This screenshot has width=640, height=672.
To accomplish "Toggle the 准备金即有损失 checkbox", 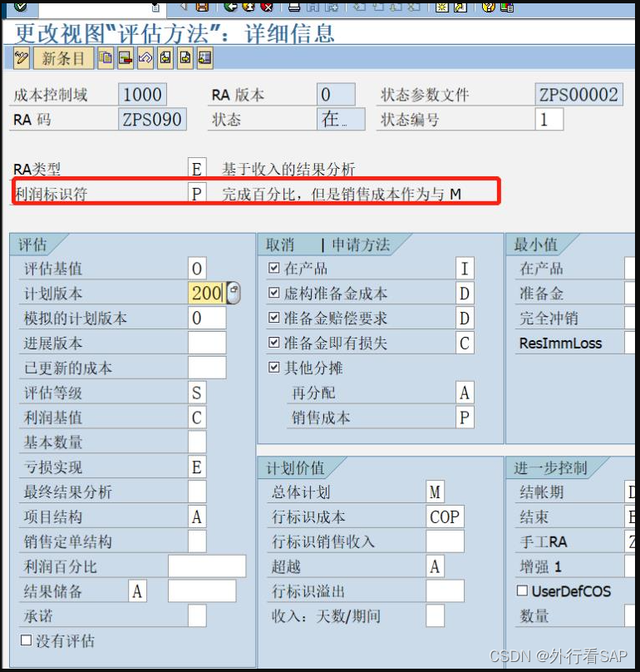I will (x=273, y=343).
